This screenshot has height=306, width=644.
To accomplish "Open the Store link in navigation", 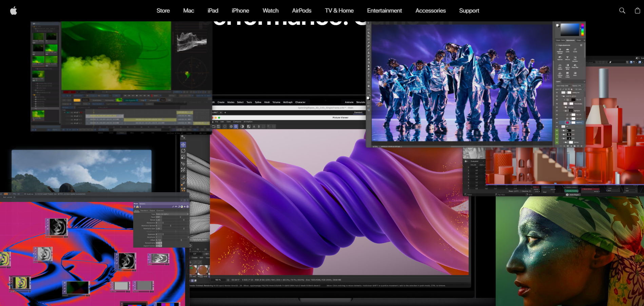I will [x=163, y=11].
